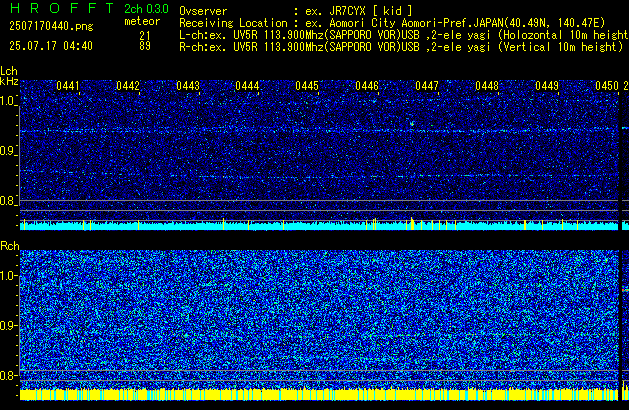Click the cyan Lch signal level strip
Image resolution: width=629 pixels, height=410 pixels.
[319, 225]
